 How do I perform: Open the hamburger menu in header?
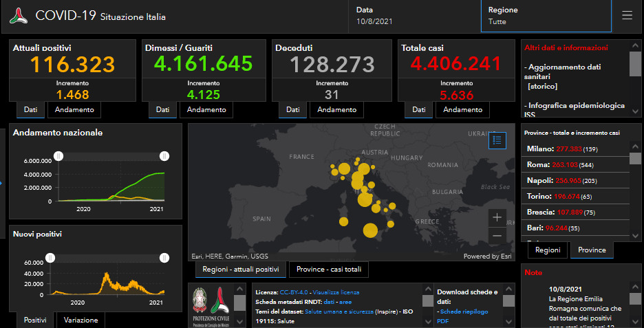coord(627,16)
